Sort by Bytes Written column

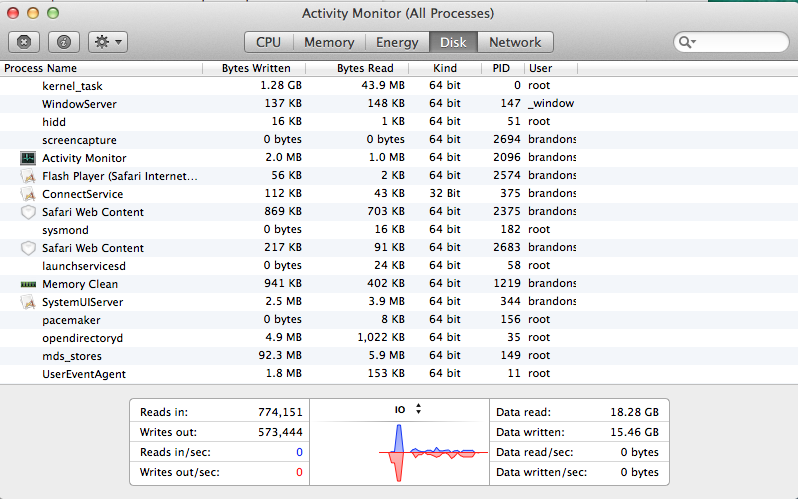255,68
